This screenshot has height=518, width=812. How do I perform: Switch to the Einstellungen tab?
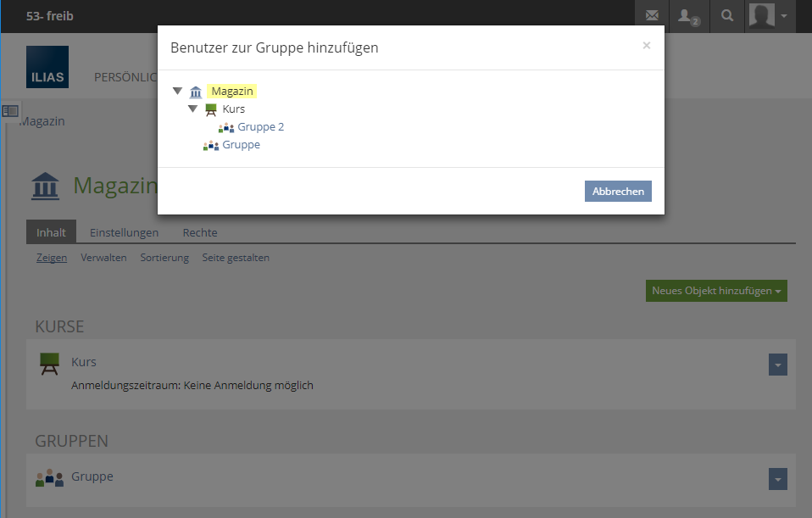pyautogui.click(x=124, y=232)
